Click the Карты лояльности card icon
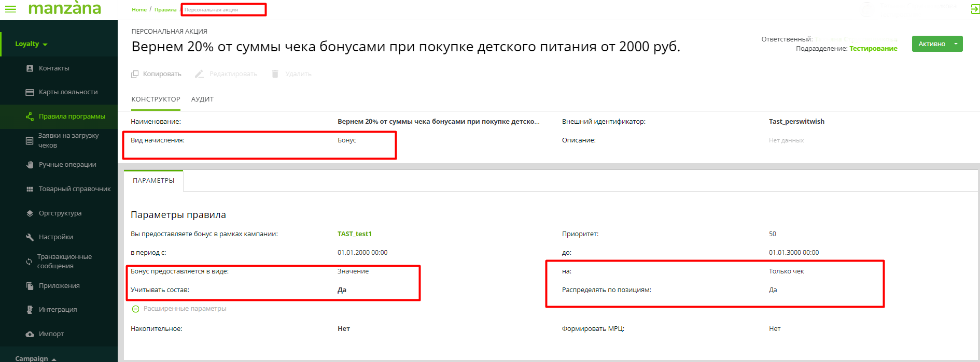Image resolution: width=980 pixels, height=362 pixels. [30, 92]
